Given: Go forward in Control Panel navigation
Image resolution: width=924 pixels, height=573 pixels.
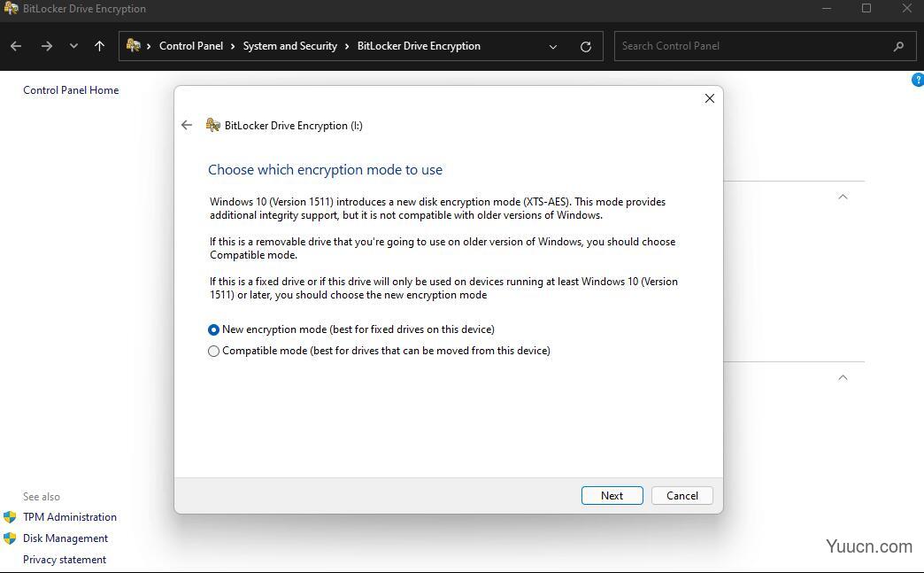Looking at the screenshot, I should coord(47,46).
